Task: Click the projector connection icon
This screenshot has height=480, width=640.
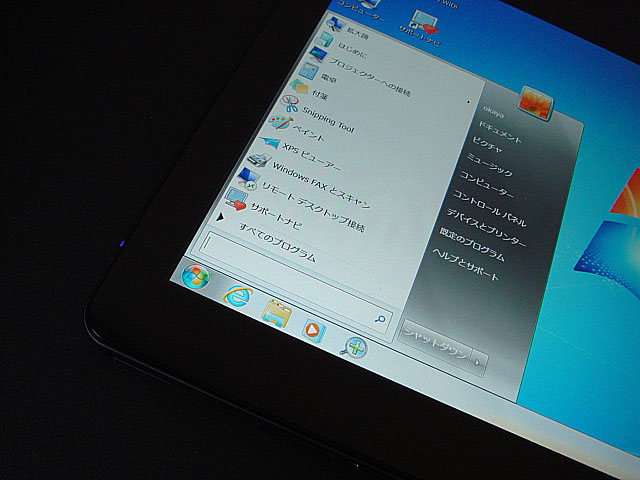Action: pyautogui.click(x=318, y=55)
